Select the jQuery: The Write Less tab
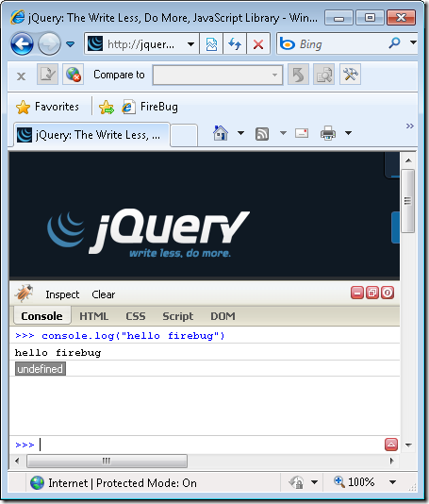429x504 pixels. coord(91,135)
